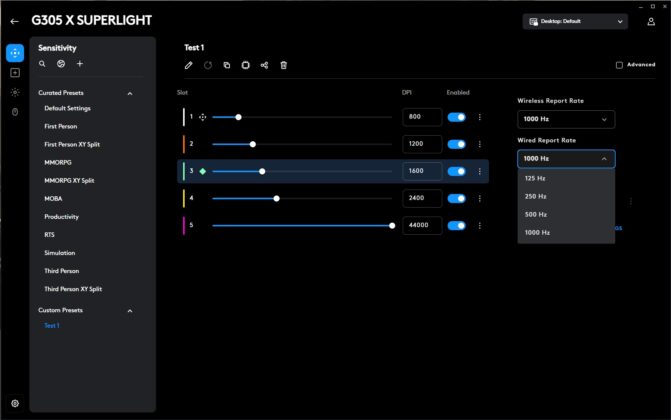
Task: Select 250 Hz wired report rate
Action: pyautogui.click(x=566, y=197)
